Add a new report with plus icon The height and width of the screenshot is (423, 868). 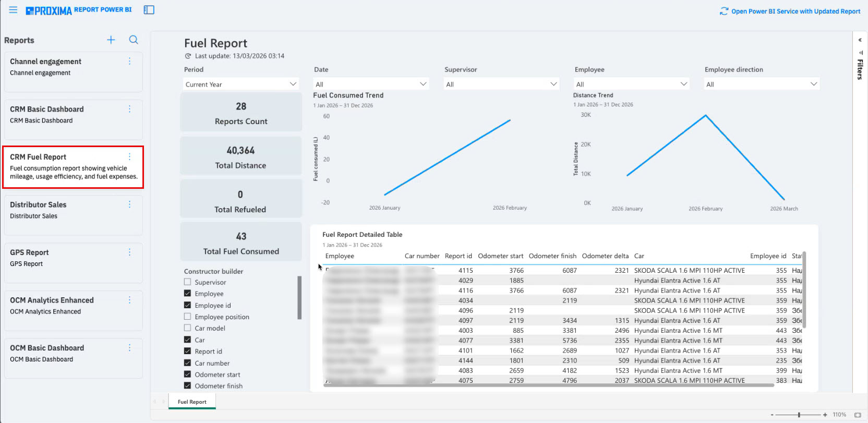pos(111,40)
